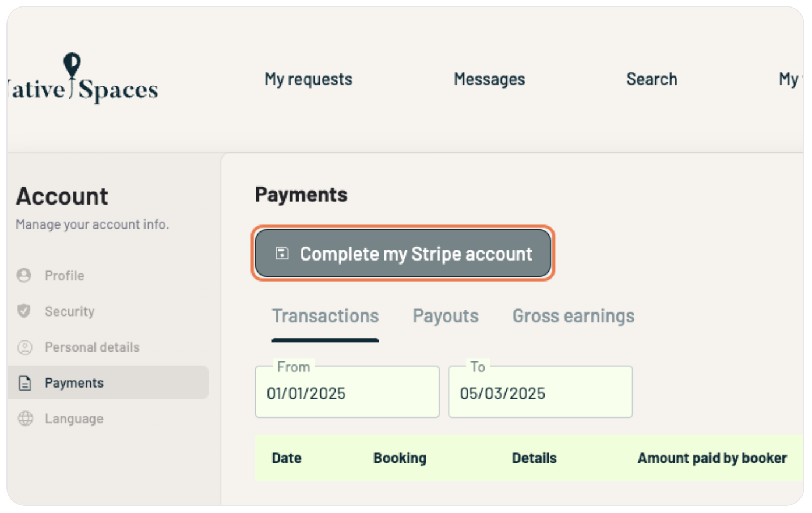
Task: Open the Search navigation link
Action: pos(652,79)
